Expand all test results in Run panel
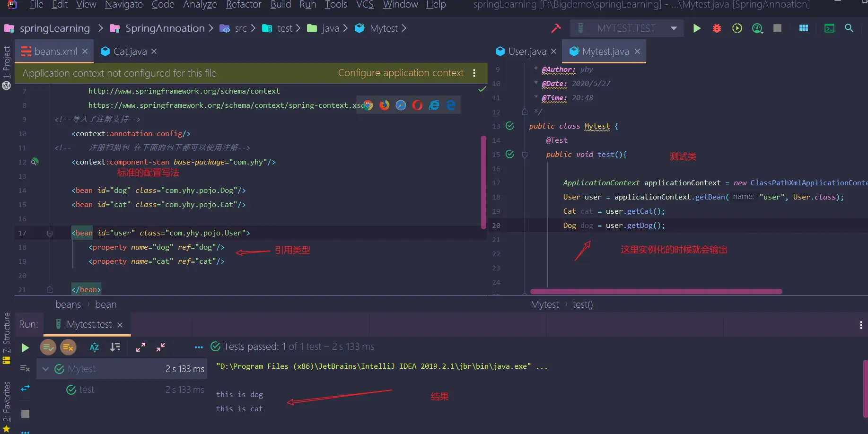This screenshot has height=434, width=868. (140, 347)
